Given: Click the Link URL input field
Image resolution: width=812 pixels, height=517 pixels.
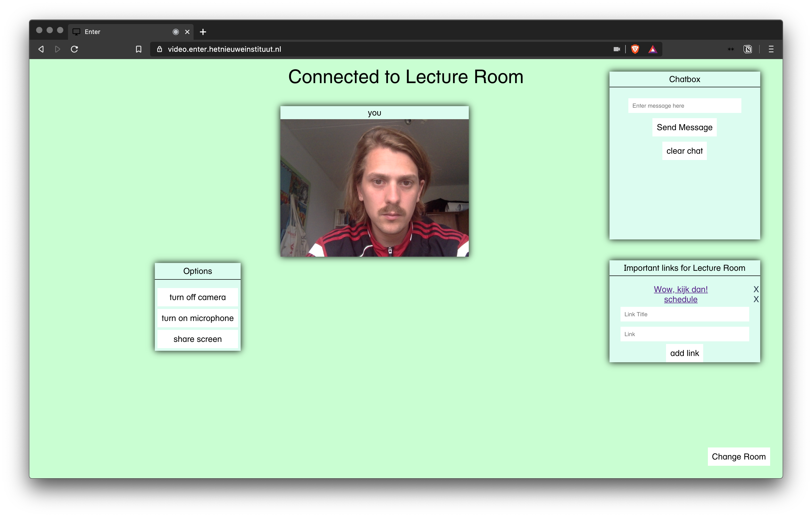Looking at the screenshot, I should coord(685,334).
